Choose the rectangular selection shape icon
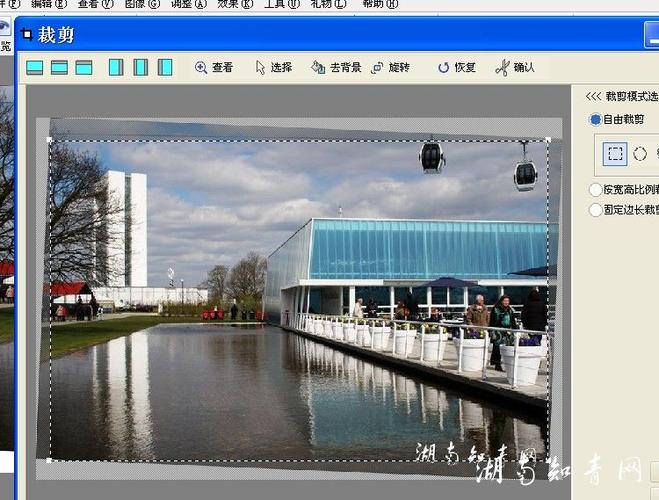This screenshot has width=659, height=500. coord(615,154)
